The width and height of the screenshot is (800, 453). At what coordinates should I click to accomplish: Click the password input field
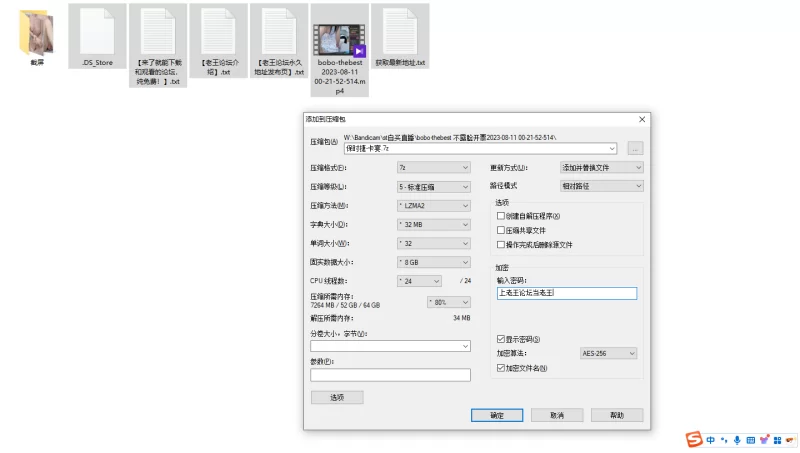pyautogui.click(x=566, y=293)
